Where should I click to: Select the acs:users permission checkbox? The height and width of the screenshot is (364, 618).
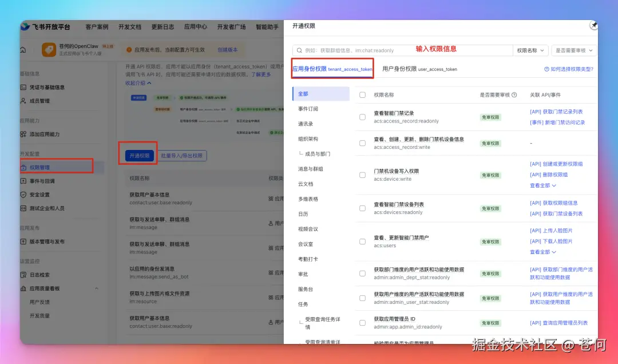click(362, 241)
